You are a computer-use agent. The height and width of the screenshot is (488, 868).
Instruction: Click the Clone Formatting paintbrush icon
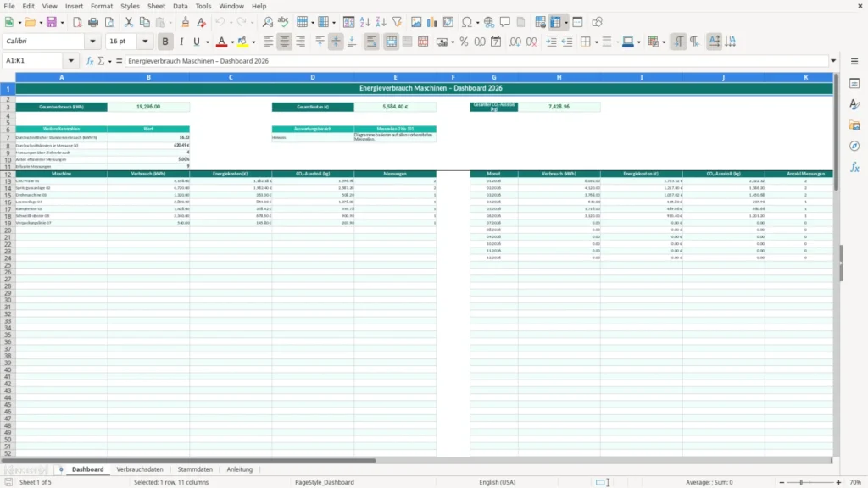point(186,22)
